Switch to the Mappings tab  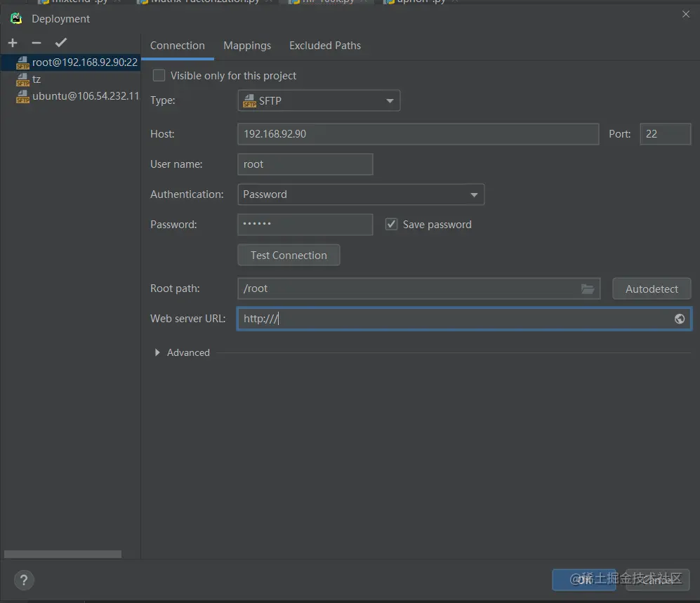click(247, 46)
